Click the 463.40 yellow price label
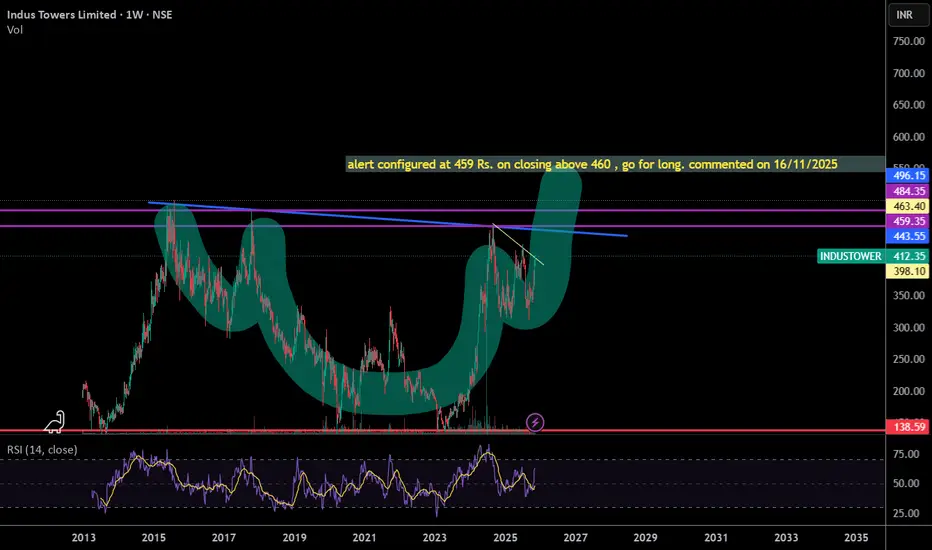The image size is (932, 550). click(x=907, y=206)
